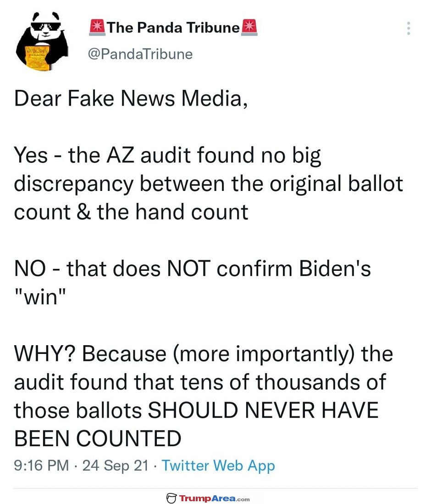The height and width of the screenshot is (504, 431).
Task: Click the red siren emoji after the name
Action: click(x=250, y=28)
